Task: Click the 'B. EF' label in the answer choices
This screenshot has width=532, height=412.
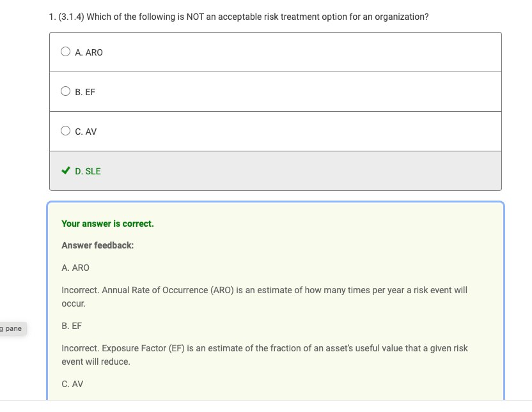Action: pyautogui.click(x=85, y=92)
